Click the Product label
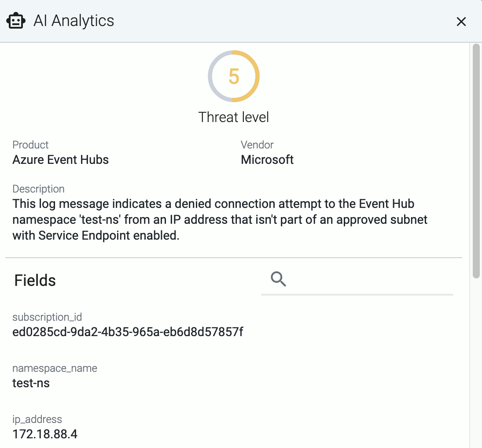482x448 pixels. tap(30, 144)
